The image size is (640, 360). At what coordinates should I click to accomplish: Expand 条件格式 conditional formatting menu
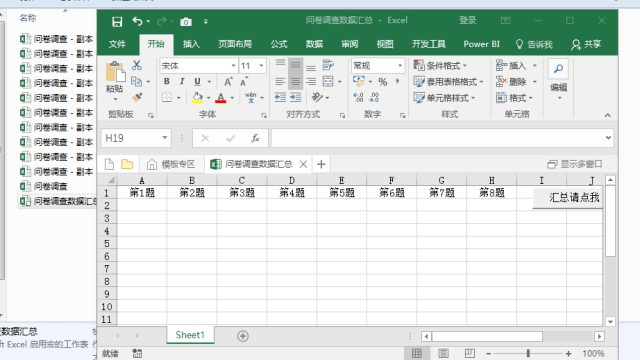[440, 65]
